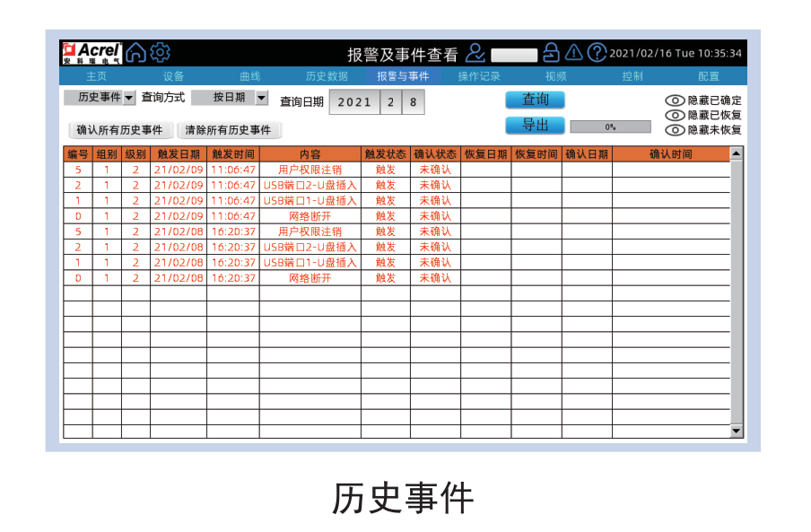811x532 pixels.
Task: Expand the 历史事件 dropdown
Action: [x=128, y=97]
